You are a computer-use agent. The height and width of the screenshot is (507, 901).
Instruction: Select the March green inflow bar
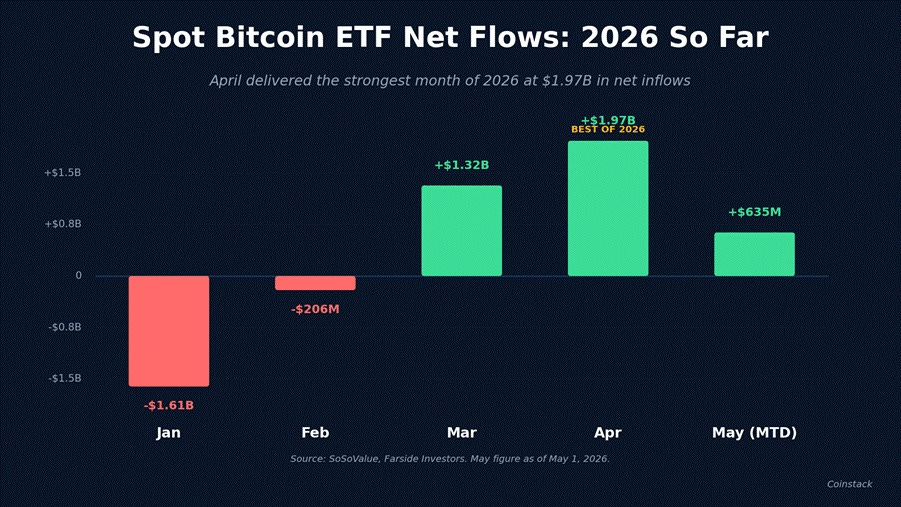click(461, 231)
